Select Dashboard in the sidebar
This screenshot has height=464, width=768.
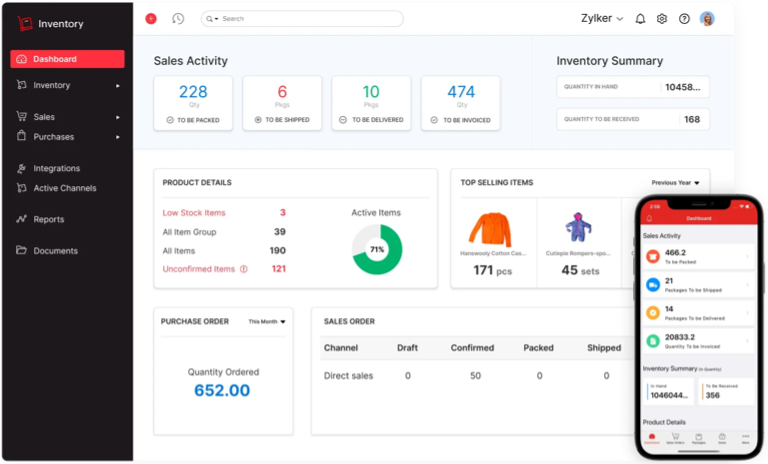pos(67,59)
